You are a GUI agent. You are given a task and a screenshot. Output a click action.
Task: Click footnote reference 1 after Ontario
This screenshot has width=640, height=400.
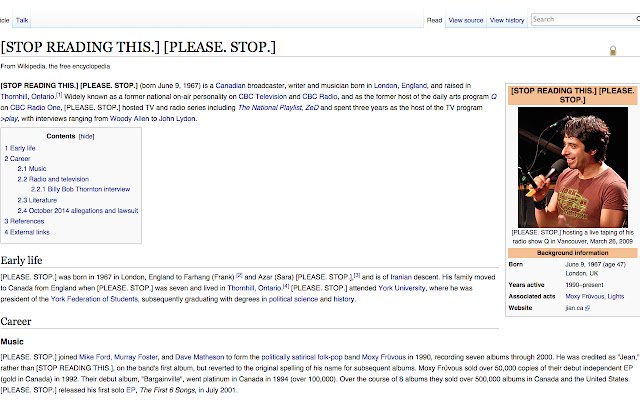point(59,95)
